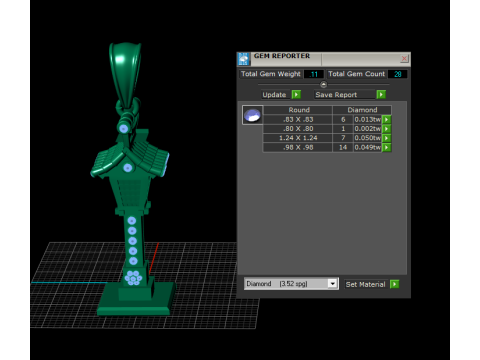This screenshot has width=480, height=360.
Task: Click the Round column header
Action: click(x=299, y=110)
